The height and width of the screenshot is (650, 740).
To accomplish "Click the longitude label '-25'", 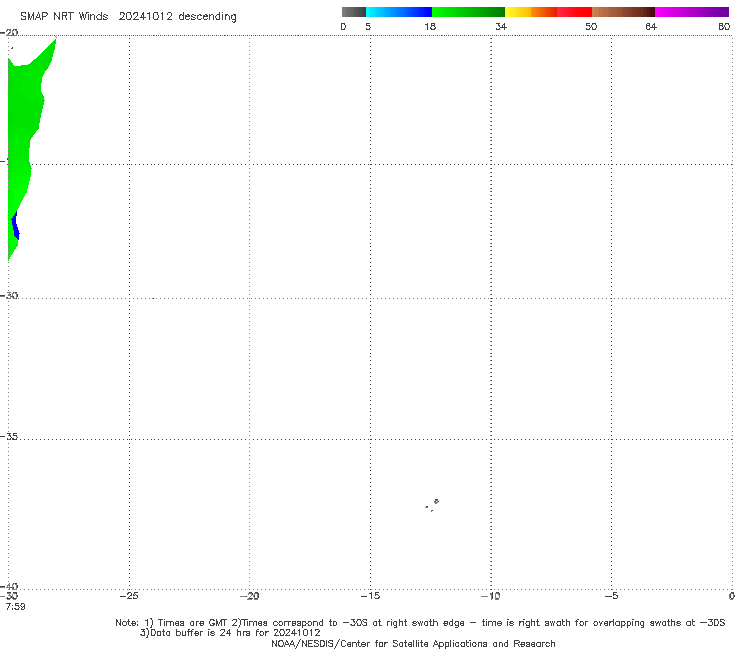I will point(129,596).
